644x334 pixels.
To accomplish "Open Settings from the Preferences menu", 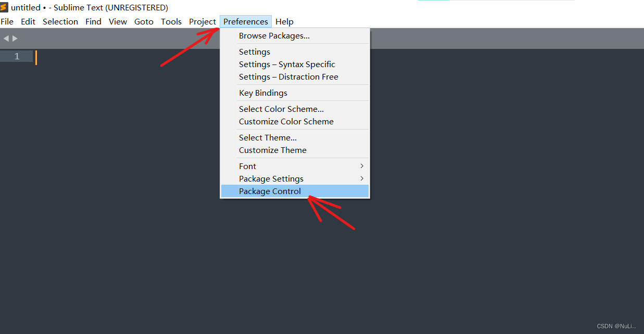I will 254,52.
